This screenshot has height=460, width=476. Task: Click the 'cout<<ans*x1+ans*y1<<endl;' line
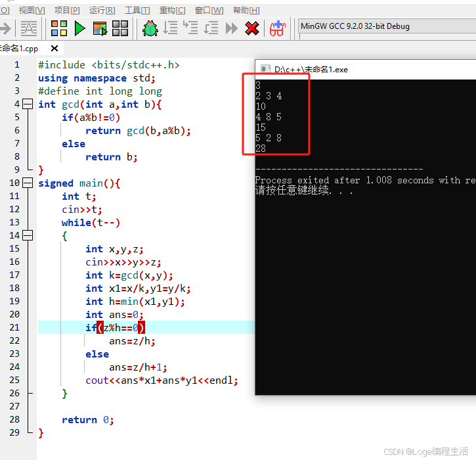[x=162, y=380]
